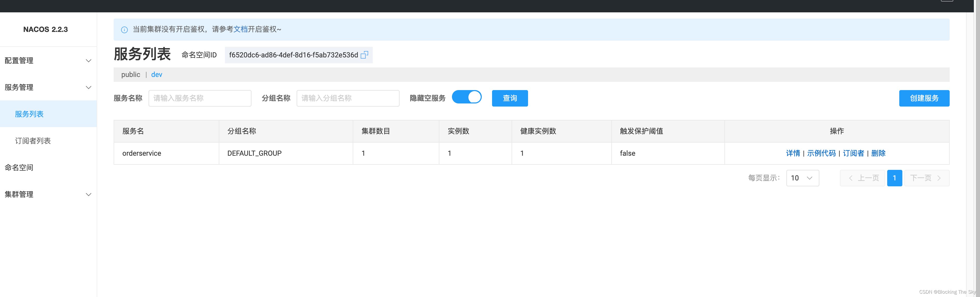Expand the 集群管理 menu
Viewport: 980px width, 297px height.
click(x=48, y=194)
